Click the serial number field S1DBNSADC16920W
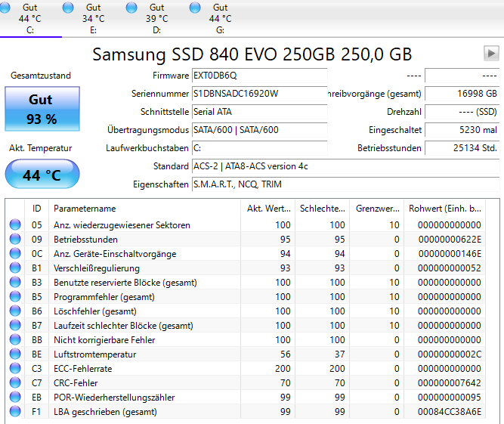The image size is (504, 424). click(x=259, y=94)
